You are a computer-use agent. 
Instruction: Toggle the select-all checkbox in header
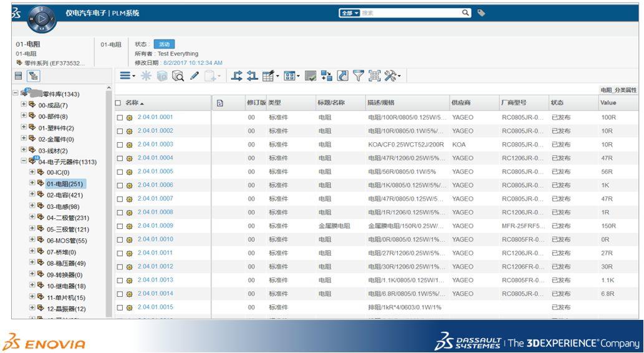(118, 103)
